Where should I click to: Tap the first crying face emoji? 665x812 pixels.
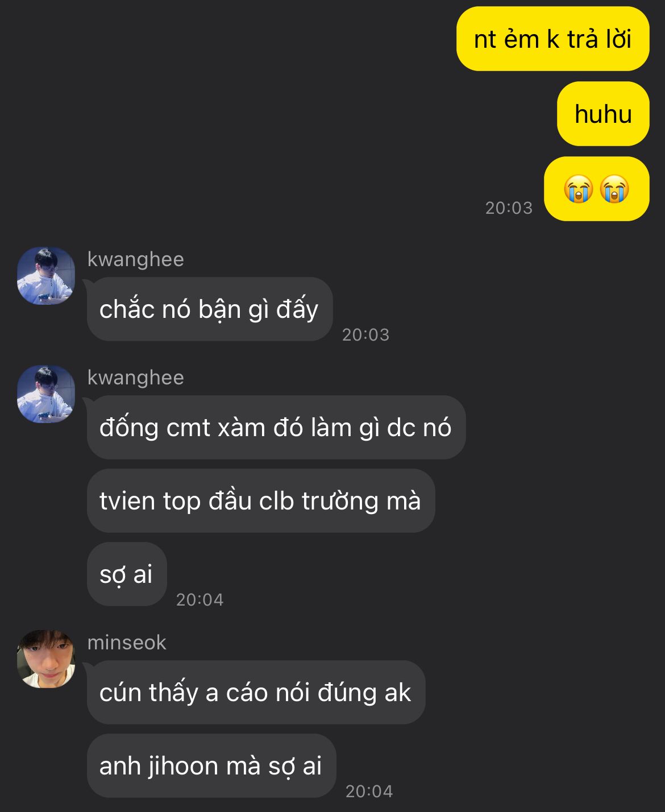tap(579, 189)
